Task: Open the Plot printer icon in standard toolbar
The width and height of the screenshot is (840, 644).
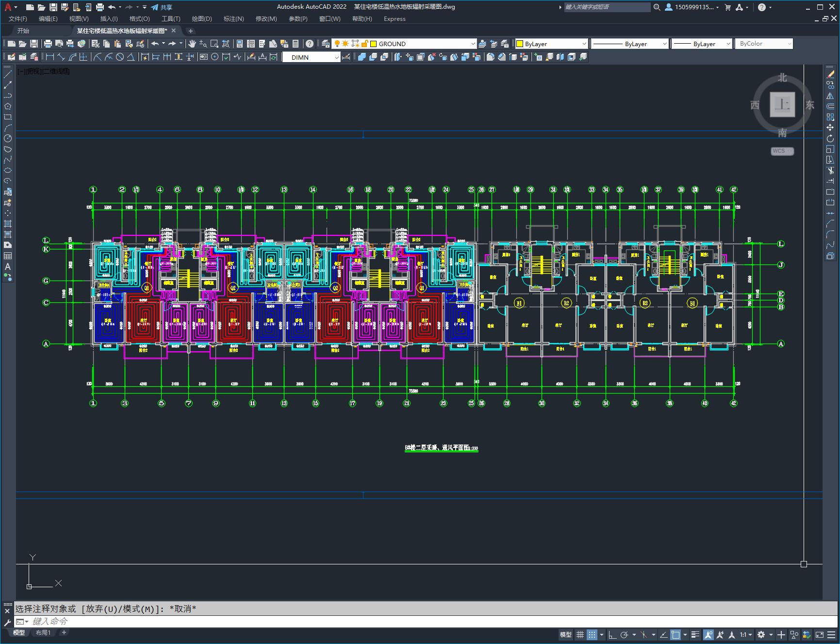Action: pos(48,44)
